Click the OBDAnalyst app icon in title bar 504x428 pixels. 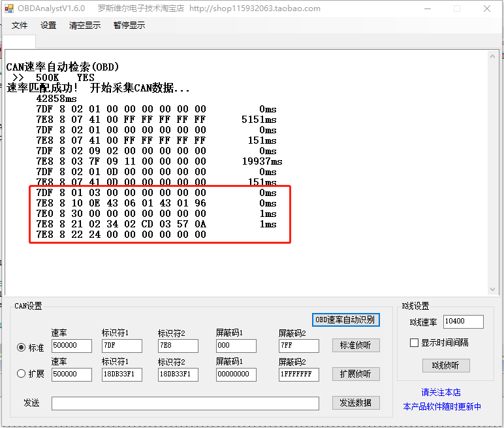click(x=9, y=8)
